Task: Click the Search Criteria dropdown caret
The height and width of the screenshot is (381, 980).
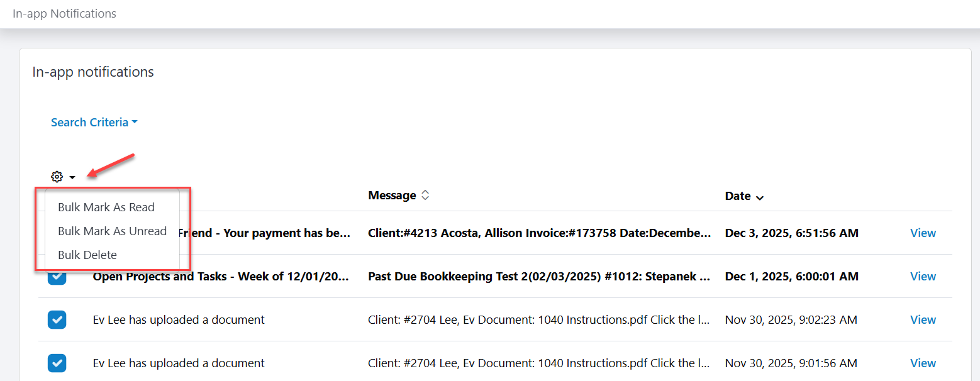Action: [x=135, y=121]
